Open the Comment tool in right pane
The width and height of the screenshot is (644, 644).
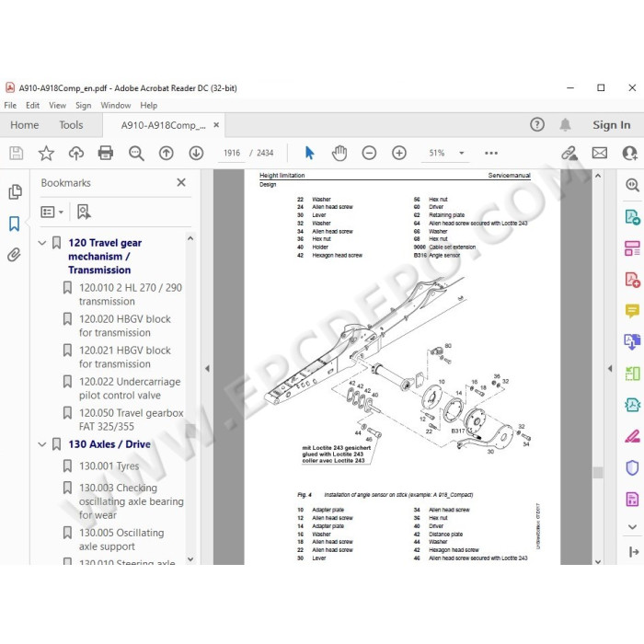[x=633, y=311]
